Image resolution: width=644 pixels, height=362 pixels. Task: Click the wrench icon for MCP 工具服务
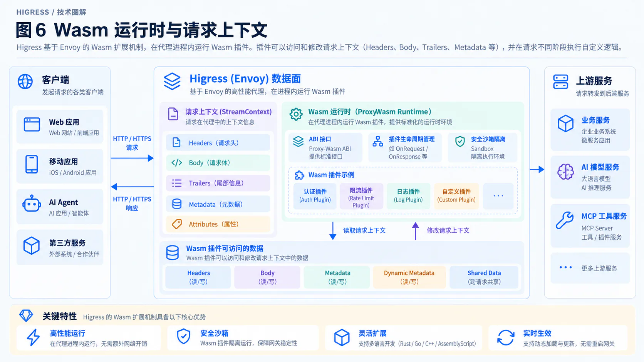coord(565,220)
